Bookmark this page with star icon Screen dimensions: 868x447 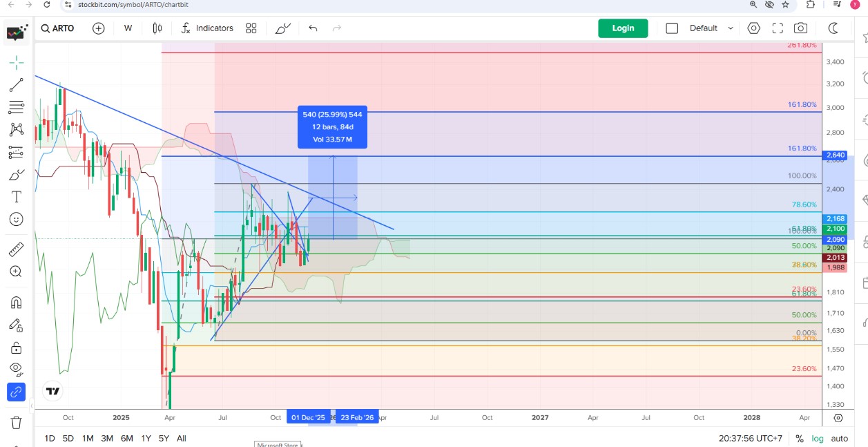point(786,4)
